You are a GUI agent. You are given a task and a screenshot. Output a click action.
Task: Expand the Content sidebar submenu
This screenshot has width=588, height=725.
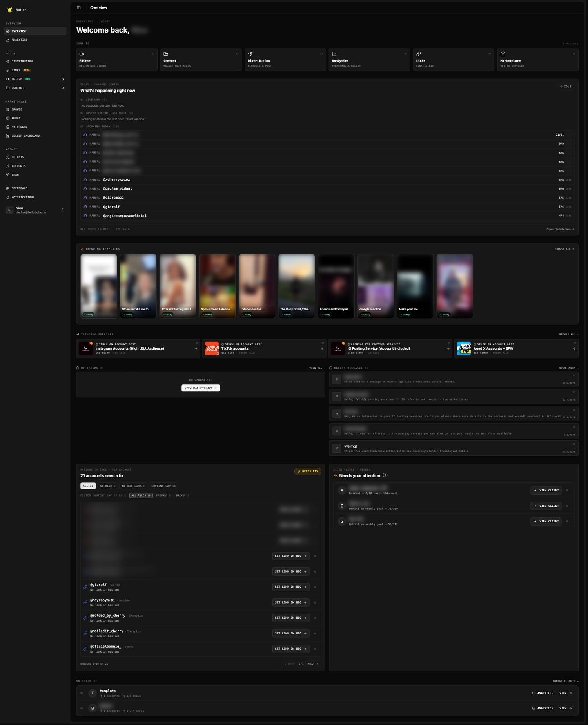[x=63, y=88]
